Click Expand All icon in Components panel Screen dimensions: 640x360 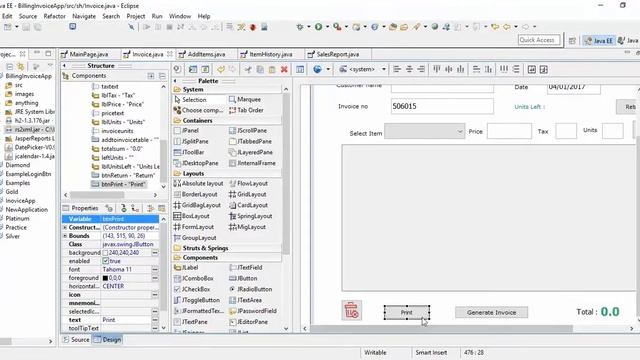coord(151,76)
